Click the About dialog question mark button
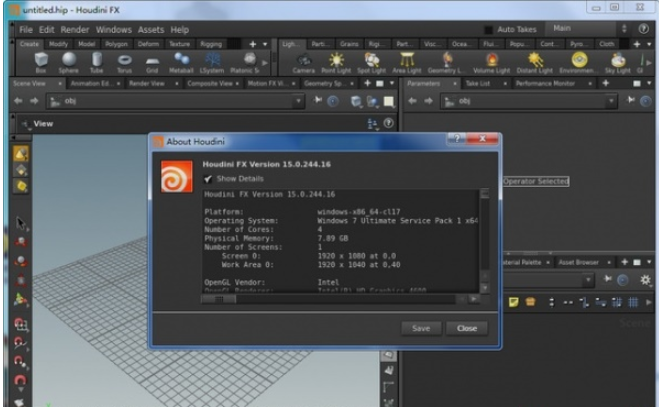 pos(457,138)
